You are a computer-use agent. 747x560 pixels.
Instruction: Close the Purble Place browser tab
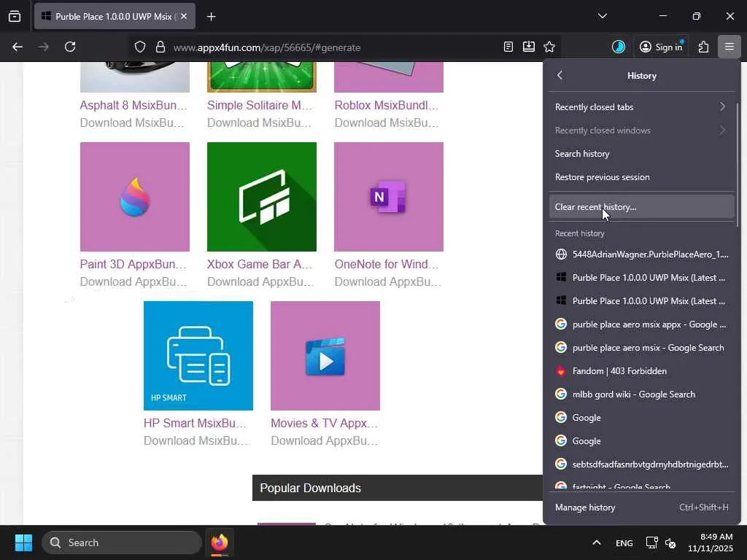[x=184, y=16]
